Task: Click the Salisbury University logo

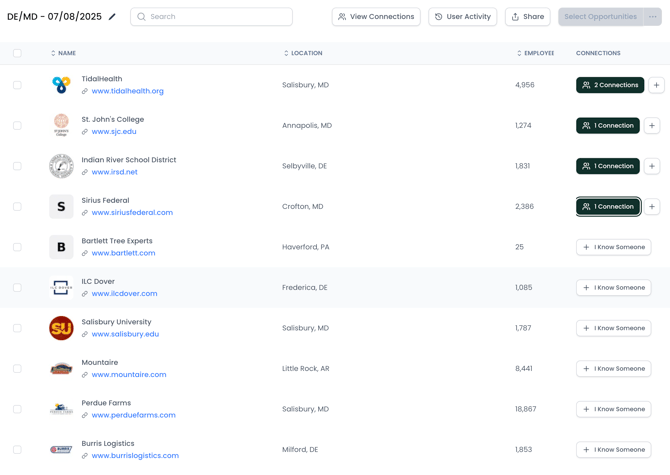Action: click(61, 328)
